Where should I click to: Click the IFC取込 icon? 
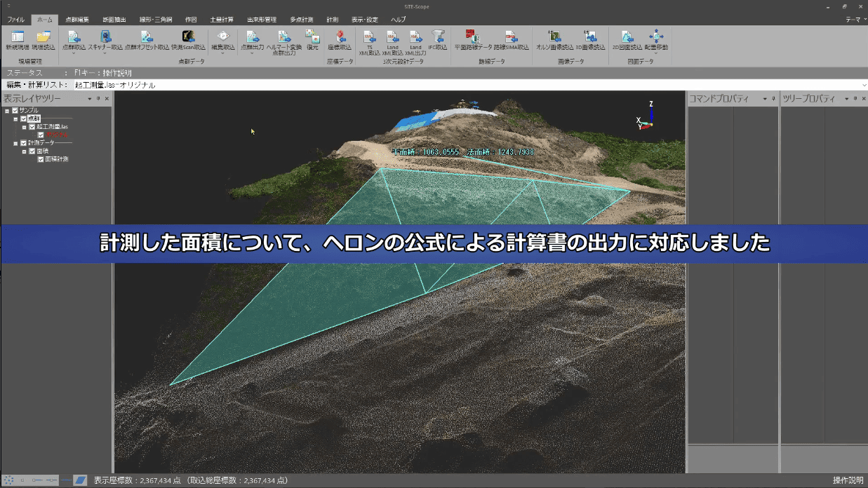438,36
